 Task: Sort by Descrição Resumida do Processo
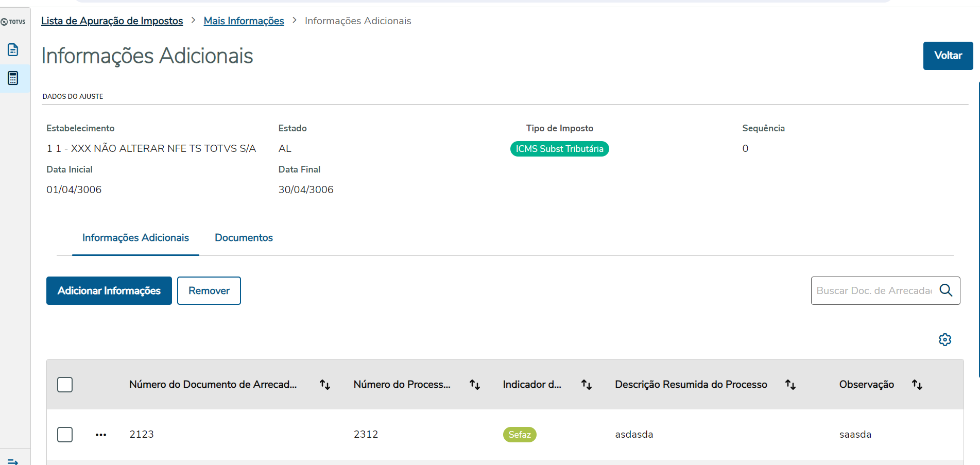click(x=790, y=385)
